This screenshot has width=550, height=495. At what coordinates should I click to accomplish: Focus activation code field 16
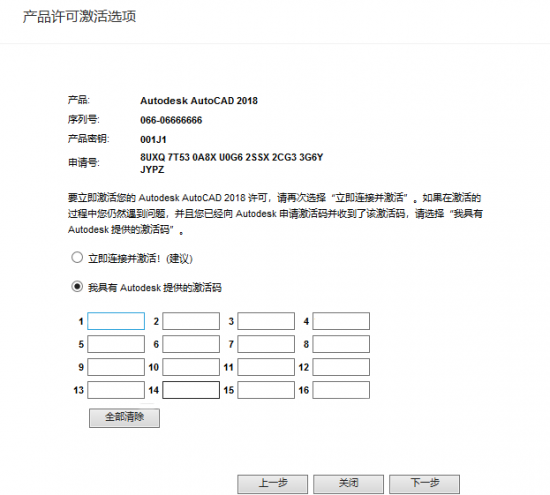pyautogui.click(x=341, y=390)
